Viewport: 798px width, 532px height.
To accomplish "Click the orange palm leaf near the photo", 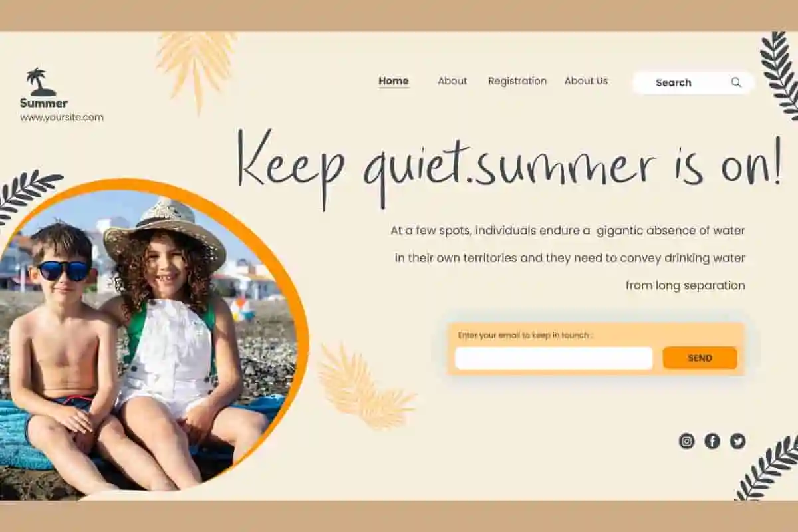I will [364, 386].
